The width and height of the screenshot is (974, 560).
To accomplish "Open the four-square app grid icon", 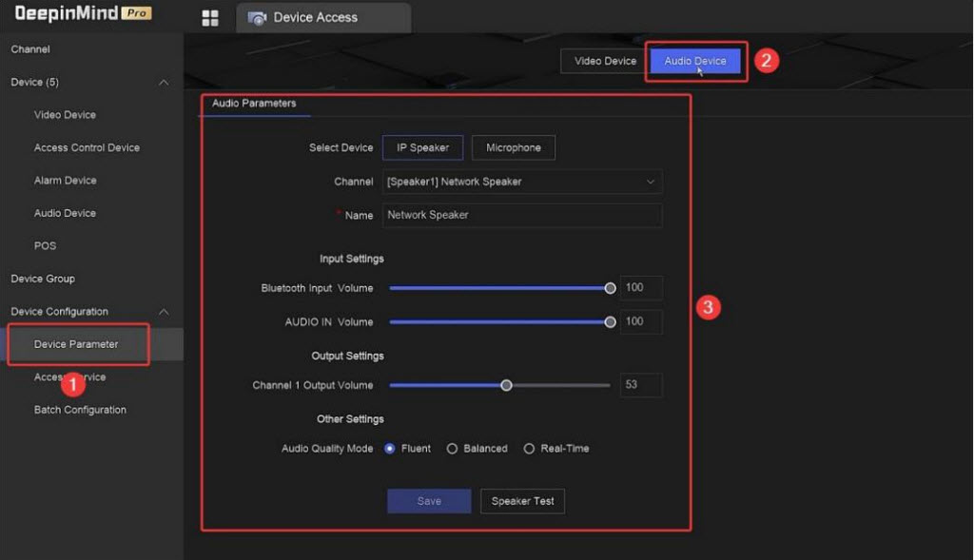I will [210, 18].
